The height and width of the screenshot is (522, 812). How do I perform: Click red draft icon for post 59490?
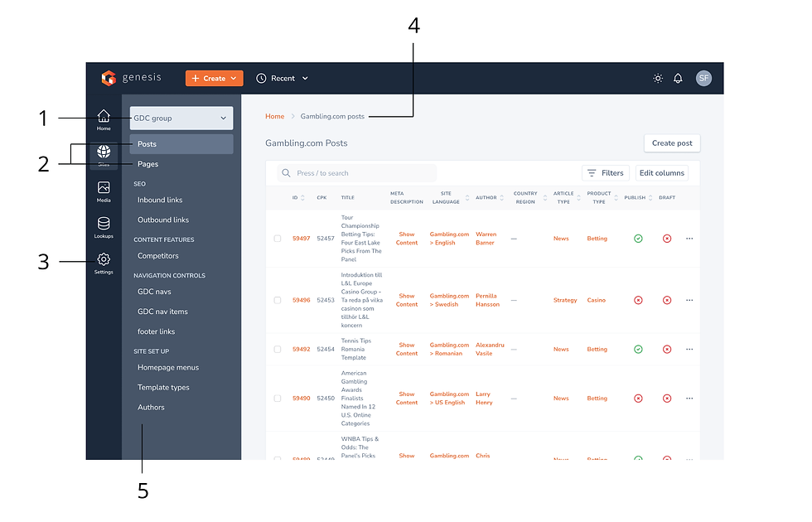tap(667, 399)
